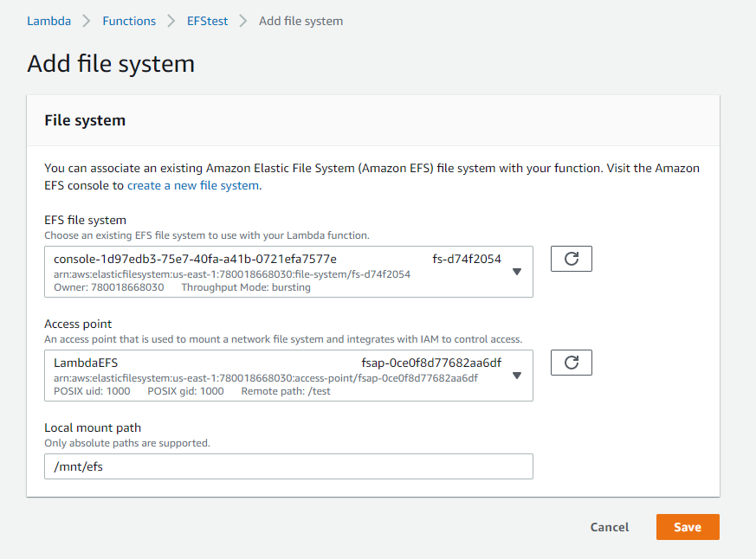The image size is (756, 559).
Task: Click the EFS file system dropdown chevron
Action: coord(517,272)
